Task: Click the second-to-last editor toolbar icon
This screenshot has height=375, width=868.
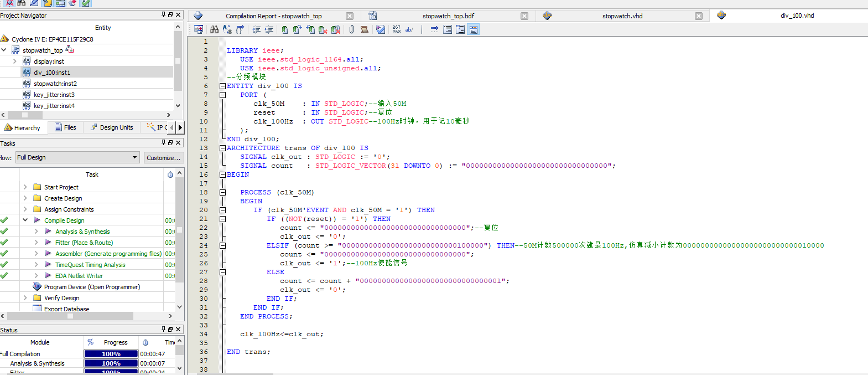Action: 460,29
